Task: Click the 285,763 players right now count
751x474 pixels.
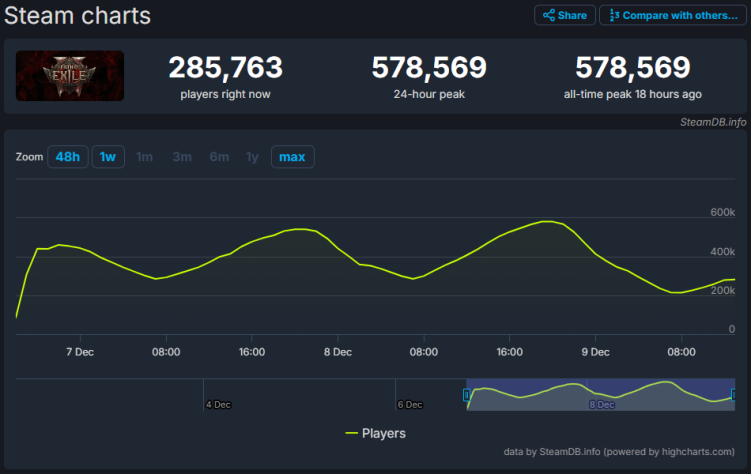Action: point(225,68)
